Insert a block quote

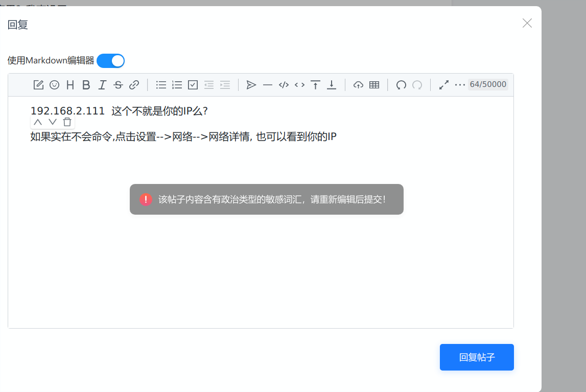251,85
